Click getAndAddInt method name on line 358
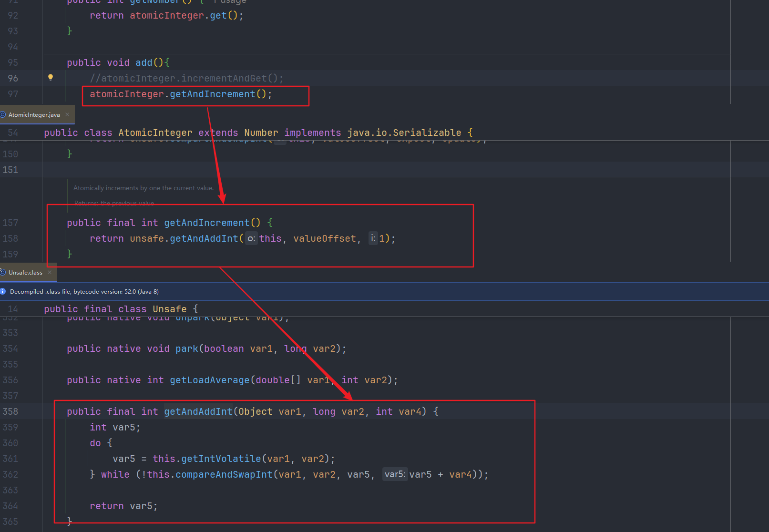Image resolution: width=769 pixels, height=532 pixels. click(198, 411)
